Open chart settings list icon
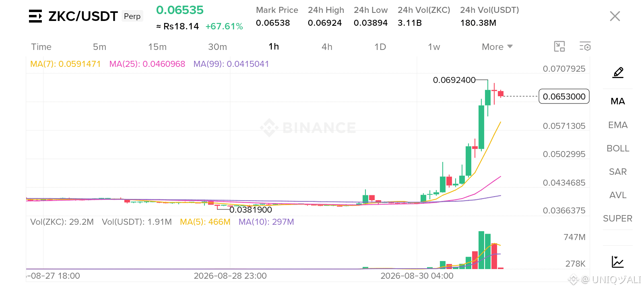Screen dimensions: 644x290 pyautogui.click(x=585, y=46)
